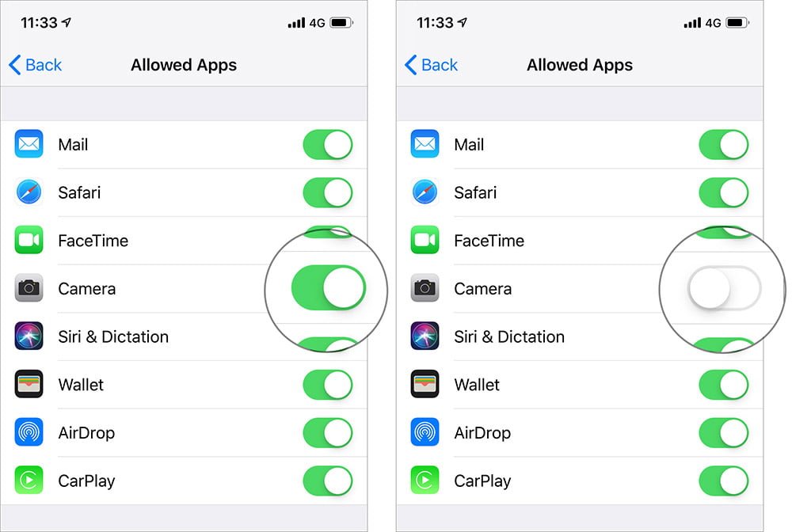This screenshot has width=792, height=532.
Task: Tap the CarPlay icon in left screen
Action: tap(29, 481)
